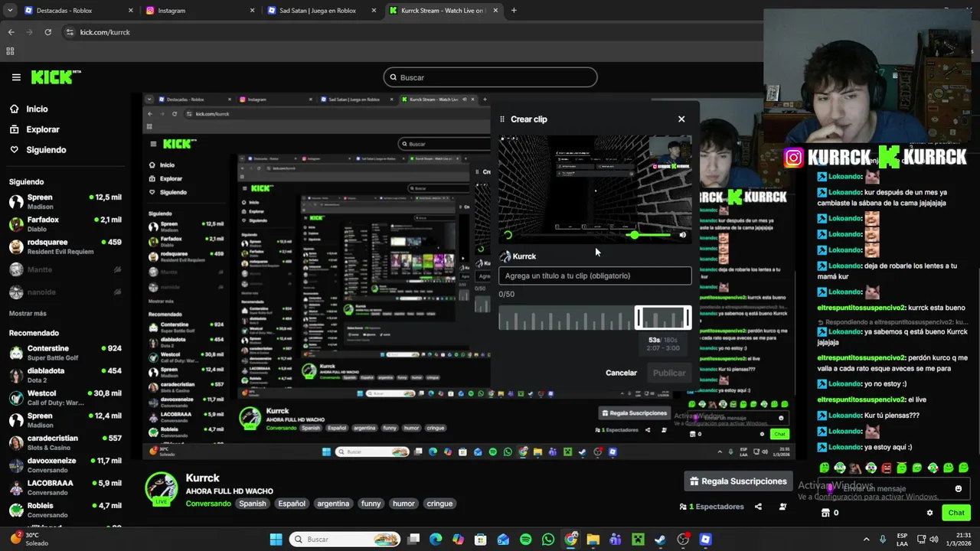Click the Español tag
Viewport: 980px width, 551px height.
[292, 504]
